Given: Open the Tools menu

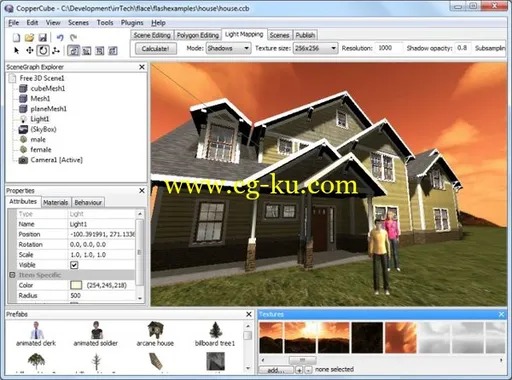Looking at the screenshot, I should point(105,23).
